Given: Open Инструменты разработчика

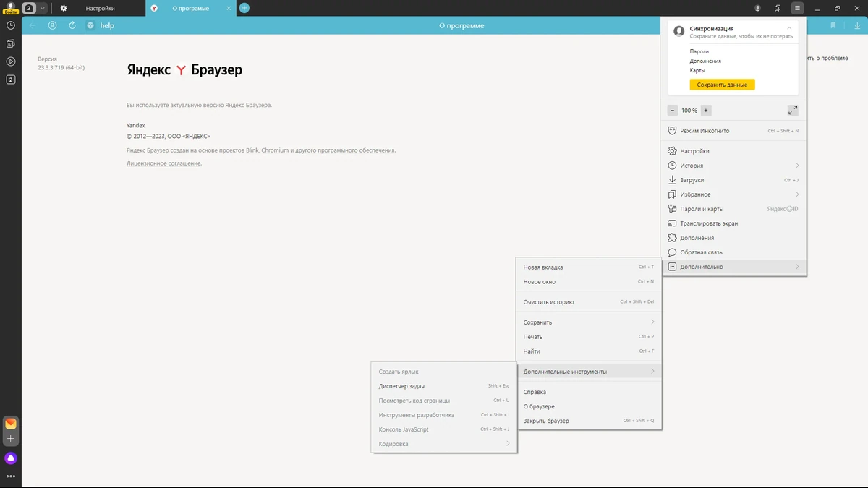Looking at the screenshot, I should pyautogui.click(x=444, y=415).
